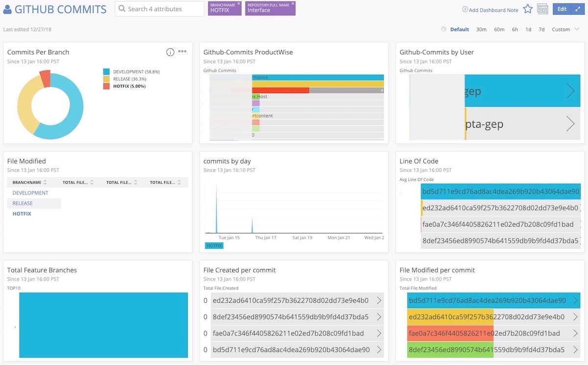Expand the pta-gep user row chevron
The image size is (588, 365).
570,124
